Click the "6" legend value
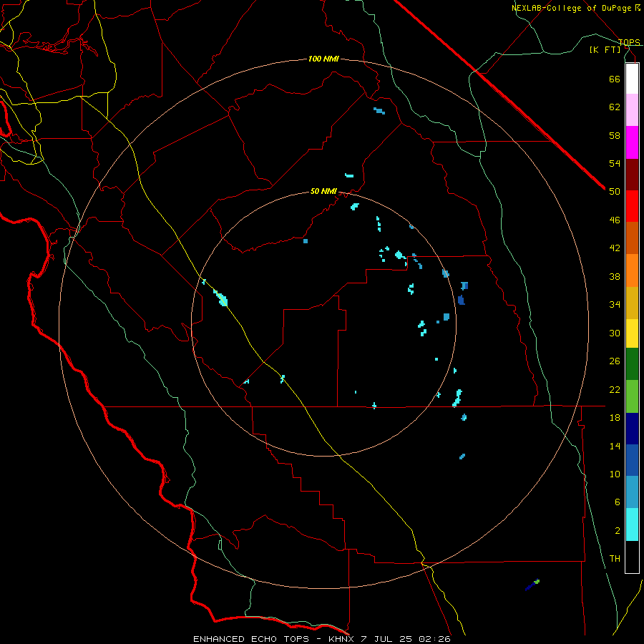 618,502
